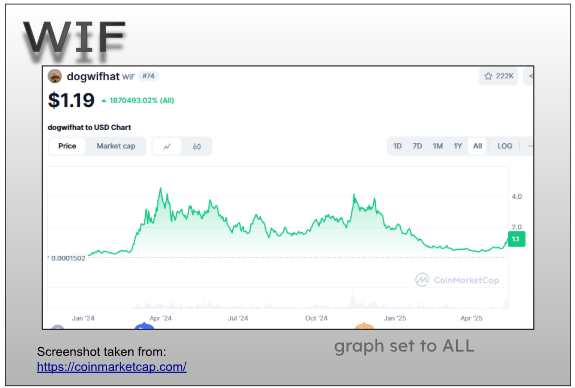Select the line chart view icon
The height and width of the screenshot is (388, 575).
(x=167, y=146)
